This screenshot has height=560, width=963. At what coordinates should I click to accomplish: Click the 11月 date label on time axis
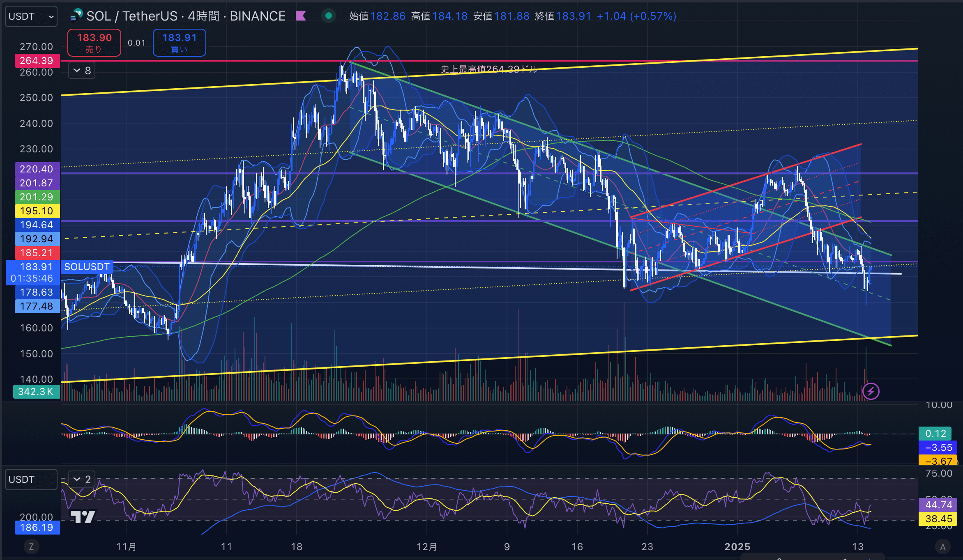point(126,547)
